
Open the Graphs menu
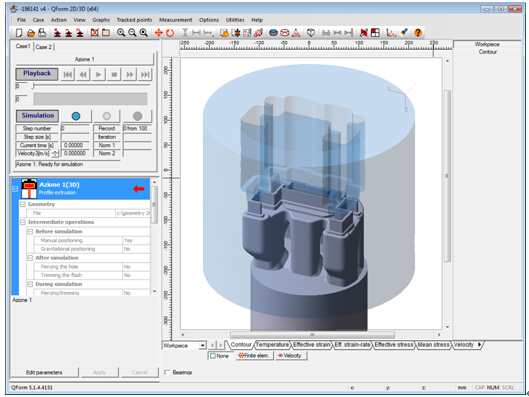(101, 20)
